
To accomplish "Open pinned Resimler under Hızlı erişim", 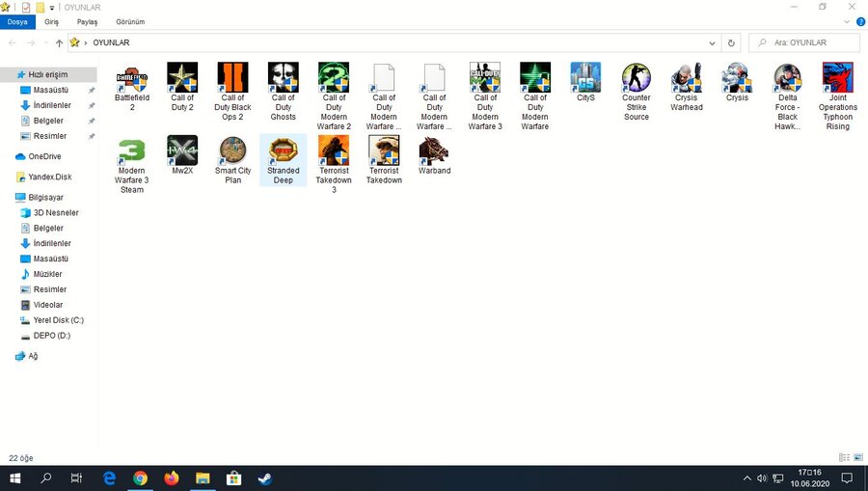I will [50, 136].
